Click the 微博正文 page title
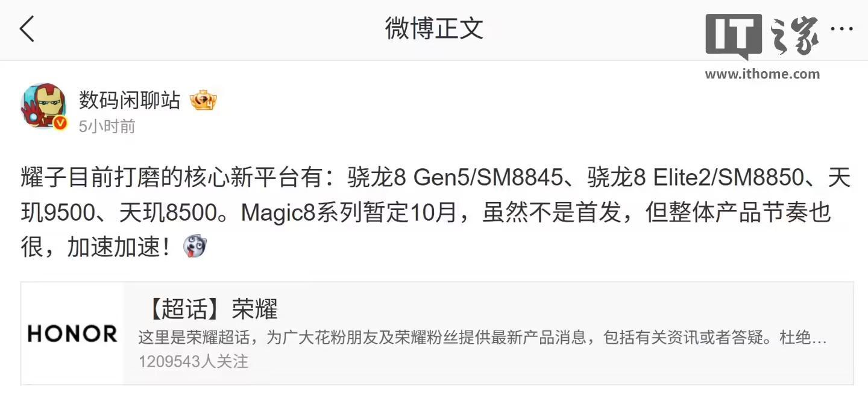Image resolution: width=868 pixels, height=398 pixels. coord(434,28)
